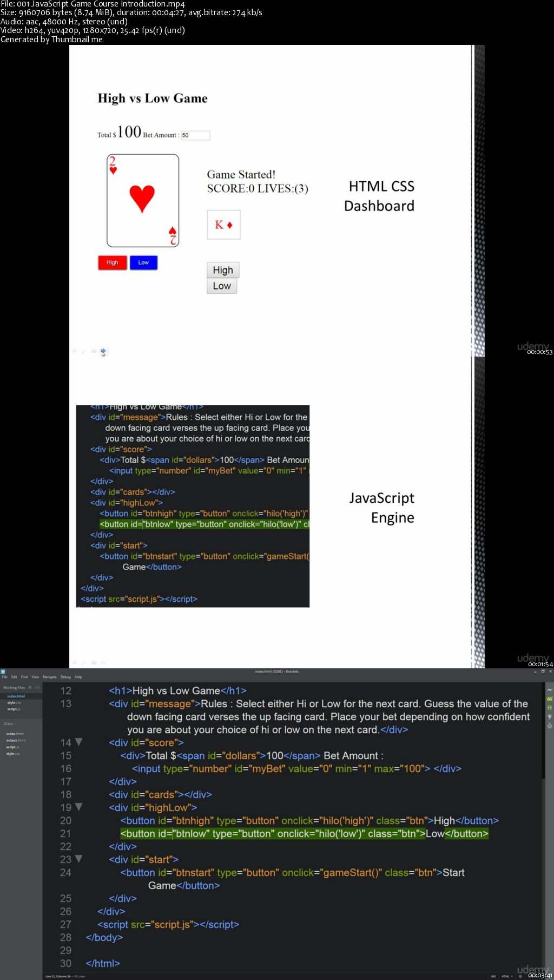This screenshot has width=554, height=980.
Task: Open the File menu in Brackets
Action: [x=4, y=677]
